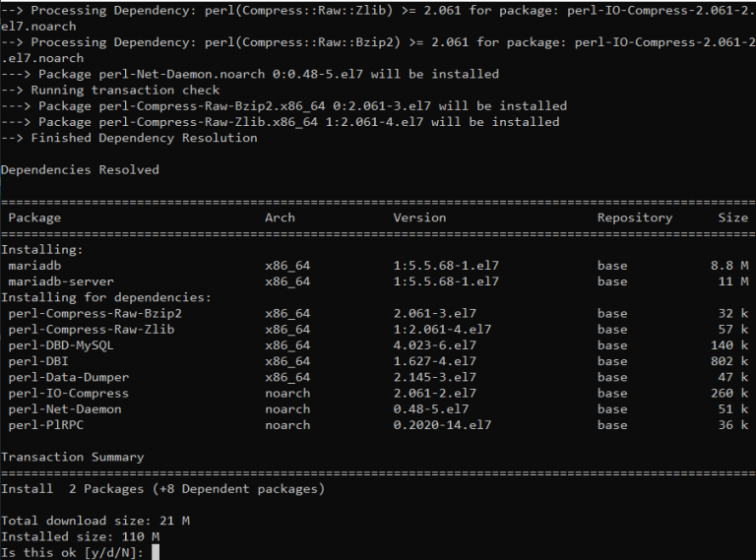Click the Package column header
Image resolution: width=756 pixels, height=560 pixels.
pos(34,218)
